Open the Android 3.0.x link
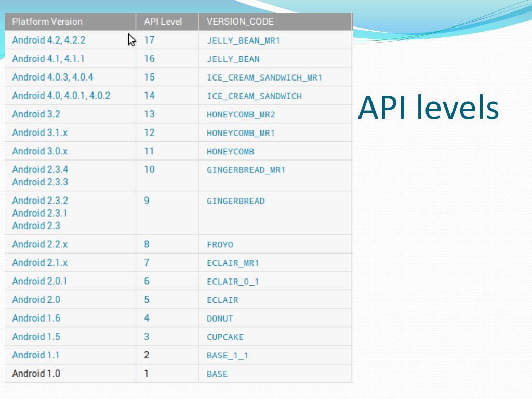Viewport: 532px width, 399px height. 39,151
